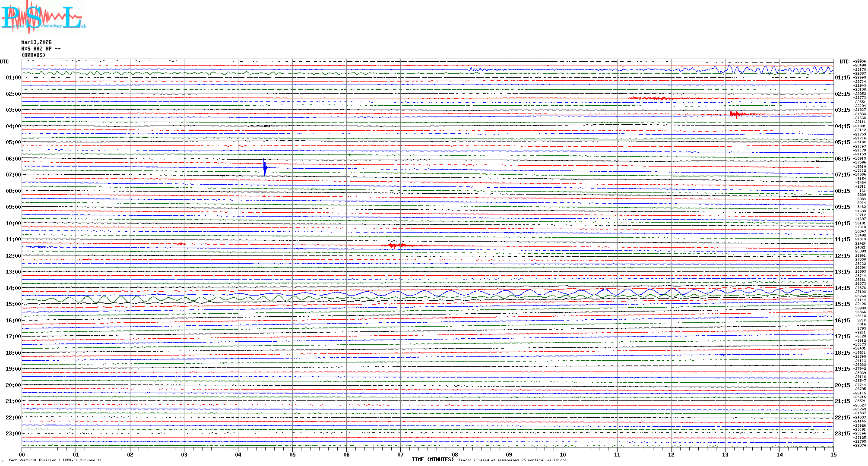868x466 pixels.
Task: Click the 14:00 UTC left time label
Action: pyautogui.click(x=13, y=288)
